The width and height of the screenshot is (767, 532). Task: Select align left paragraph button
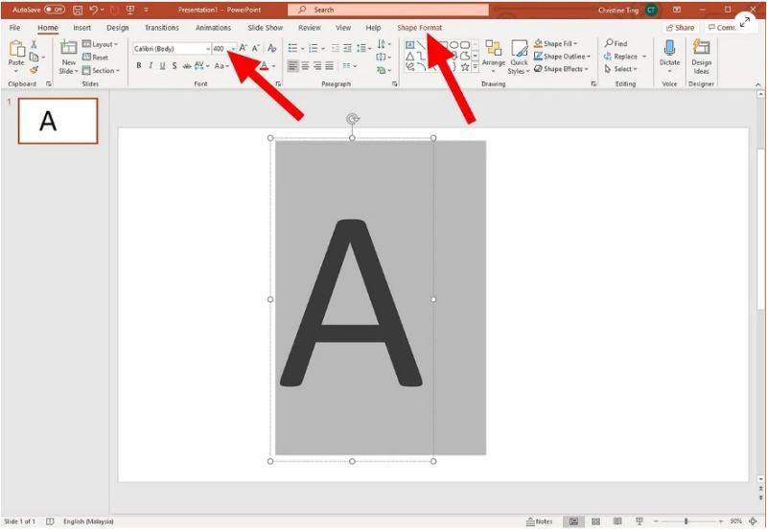click(x=292, y=65)
